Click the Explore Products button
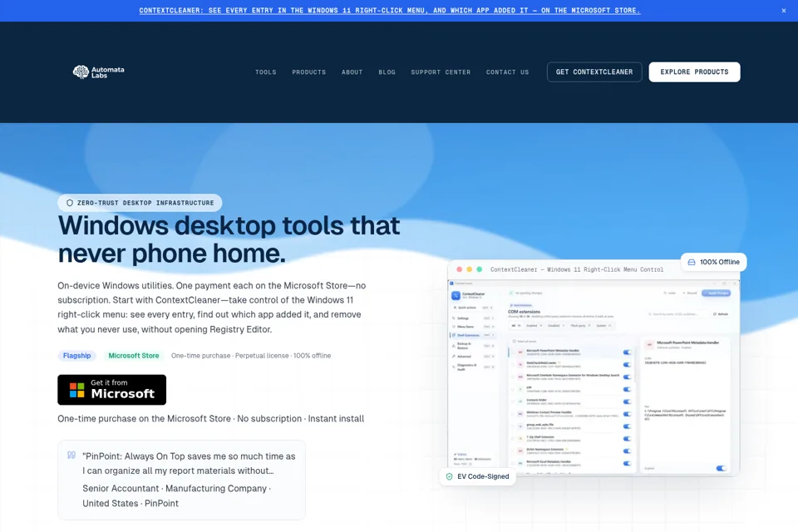Viewport: 798px width, 532px height. click(x=694, y=71)
